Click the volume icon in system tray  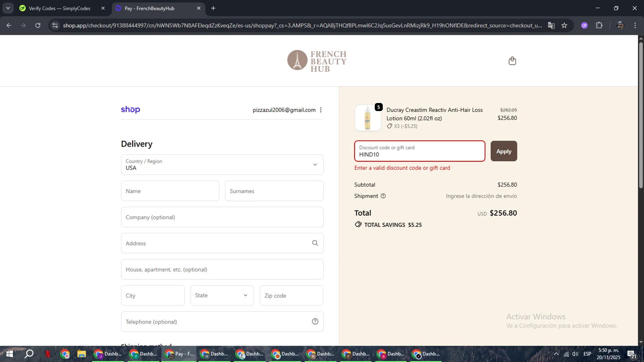[575, 354]
